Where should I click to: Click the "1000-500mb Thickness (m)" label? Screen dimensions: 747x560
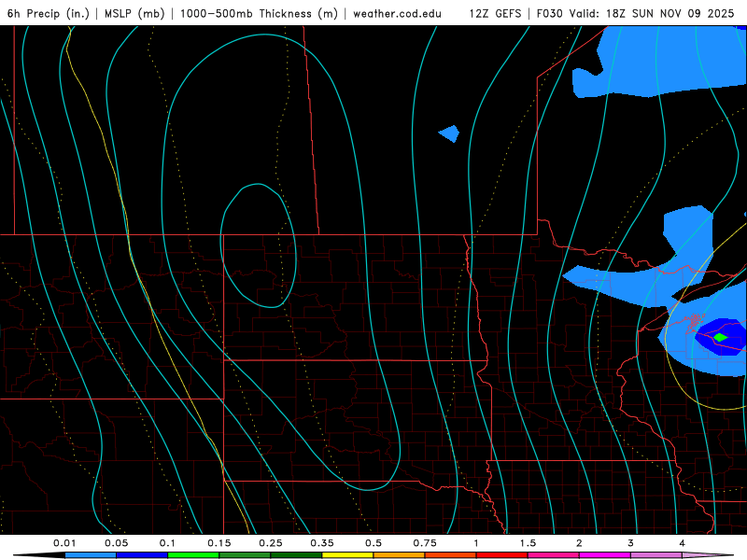[259, 13]
